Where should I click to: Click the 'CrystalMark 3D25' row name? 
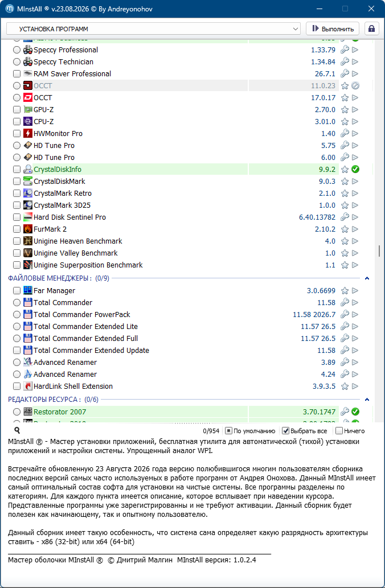tap(62, 205)
